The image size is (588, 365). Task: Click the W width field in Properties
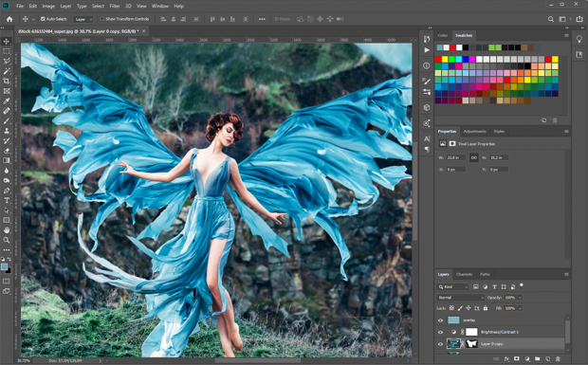click(x=455, y=157)
